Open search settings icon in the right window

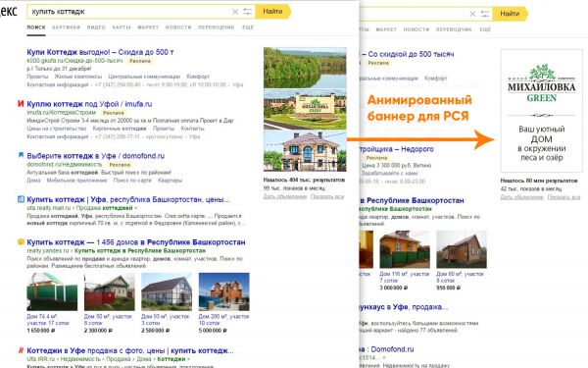tap(485, 14)
